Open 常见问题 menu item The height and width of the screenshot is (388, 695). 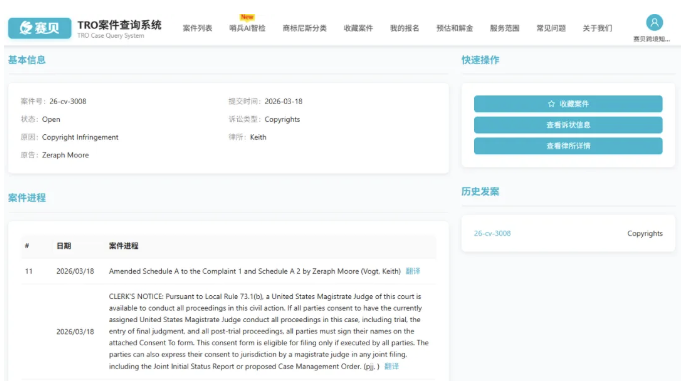coord(551,28)
